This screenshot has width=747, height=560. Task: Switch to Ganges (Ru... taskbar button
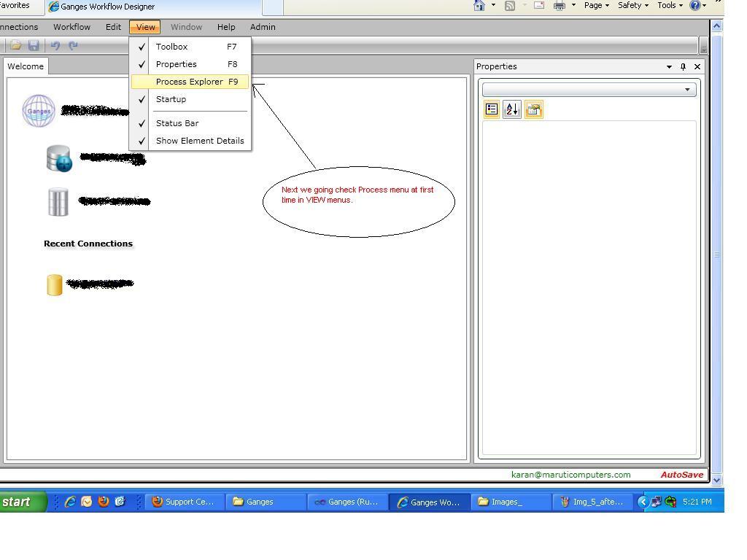[x=347, y=502]
